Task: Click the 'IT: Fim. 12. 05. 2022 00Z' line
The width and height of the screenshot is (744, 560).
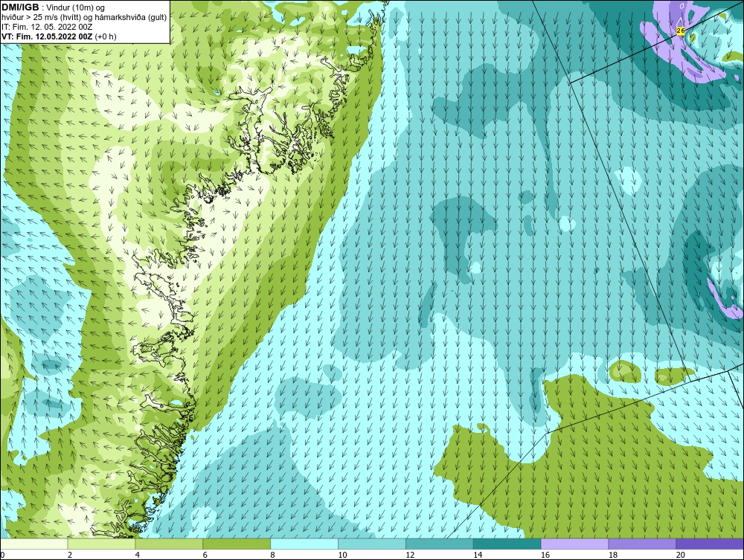Action: (47, 27)
